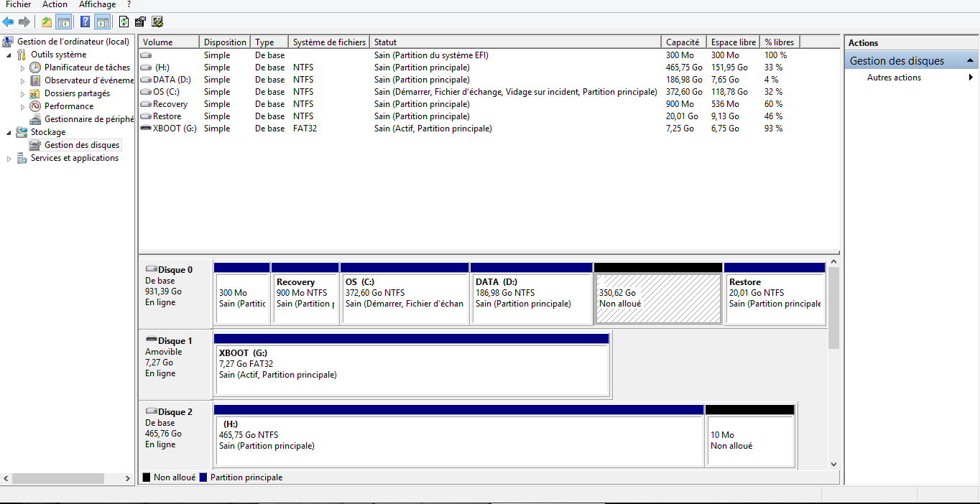Collapse the Gestion des disques actions section
This screenshot has height=504, width=980.
[x=970, y=61]
